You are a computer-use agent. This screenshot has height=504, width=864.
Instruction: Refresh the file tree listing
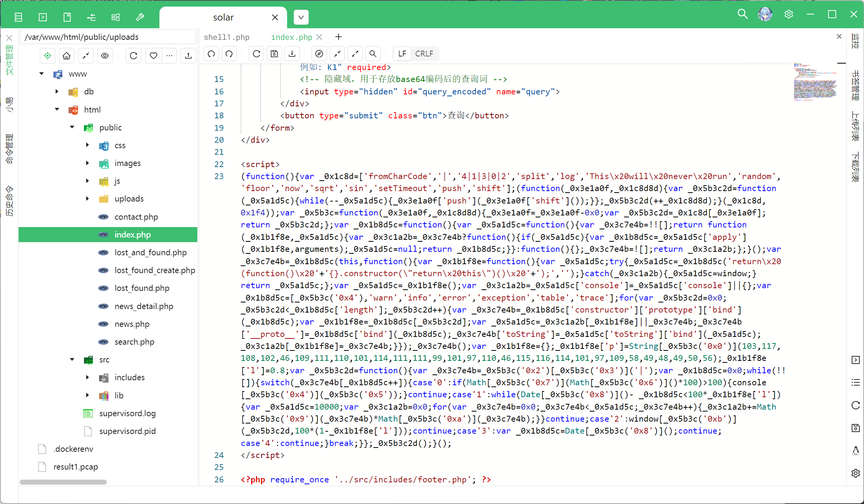[133, 56]
